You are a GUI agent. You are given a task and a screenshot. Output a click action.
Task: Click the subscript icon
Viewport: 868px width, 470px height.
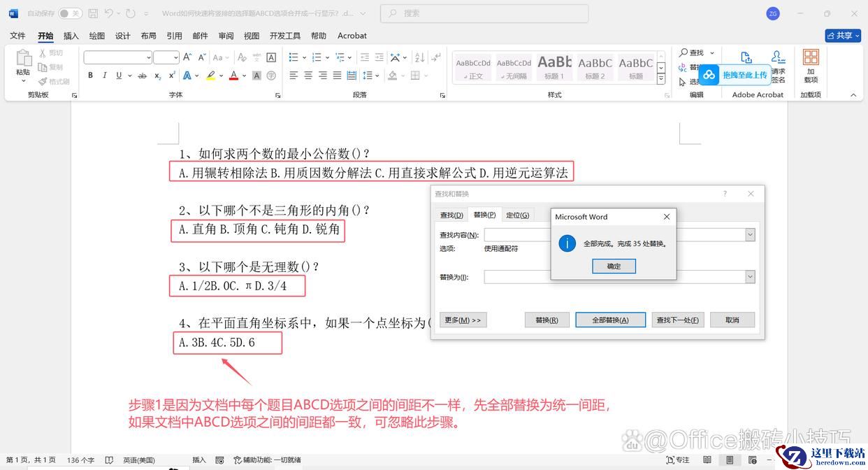tap(157, 76)
